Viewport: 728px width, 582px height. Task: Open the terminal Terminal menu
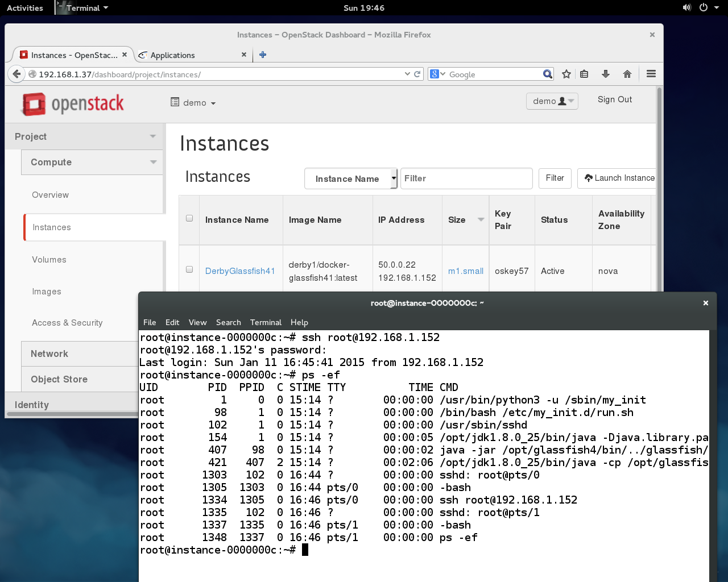coord(266,322)
